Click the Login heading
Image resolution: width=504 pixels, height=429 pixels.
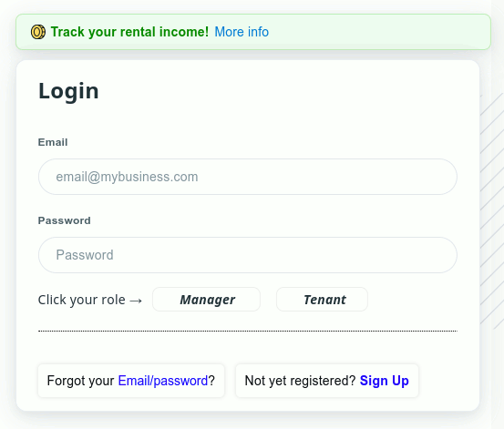pyautogui.click(x=68, y=91)
